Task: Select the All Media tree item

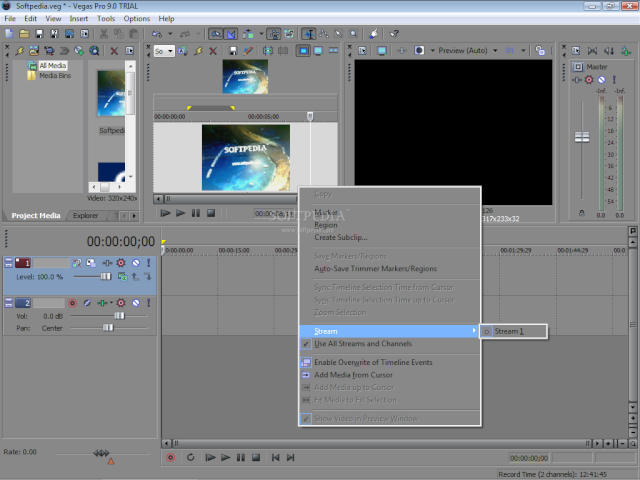Action: (52, 65)
